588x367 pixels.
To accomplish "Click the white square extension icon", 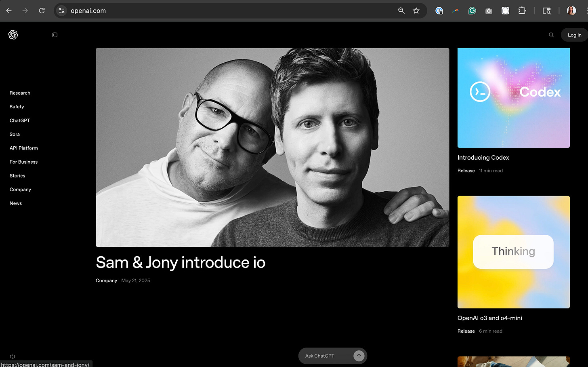I will click(505, 11).
